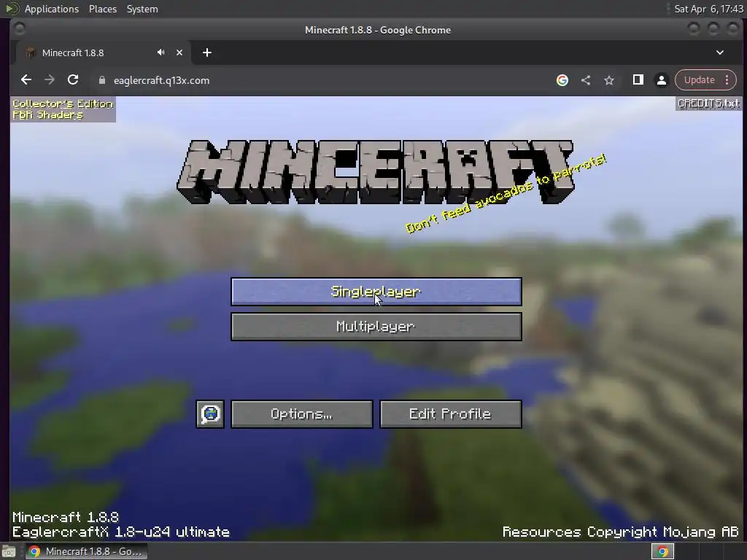
Task: Click the language globe icon button
Action: click(210, 414)
